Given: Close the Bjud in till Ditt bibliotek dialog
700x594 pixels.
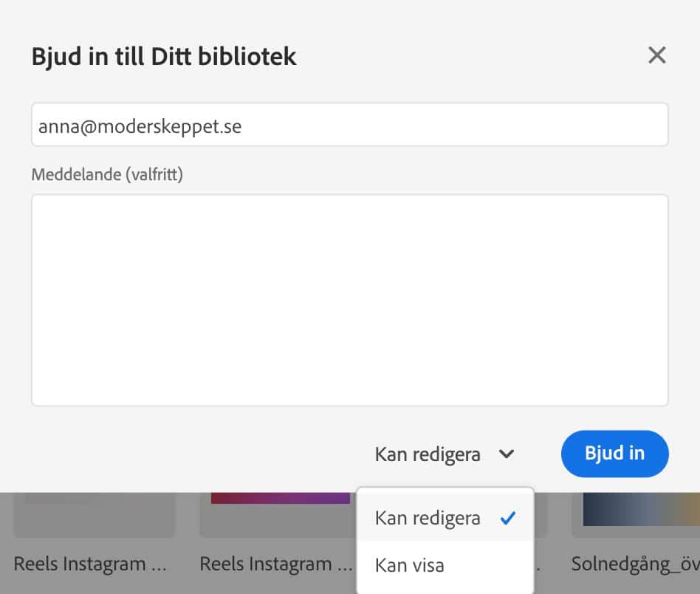Looking at the screenshot, I should click(x=656, y=55).
